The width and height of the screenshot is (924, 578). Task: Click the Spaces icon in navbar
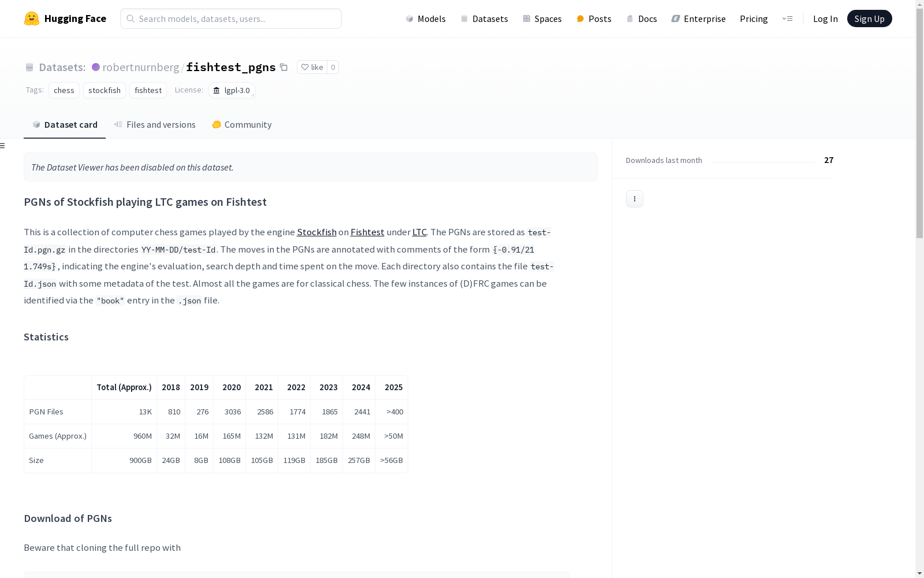[527, 18]
